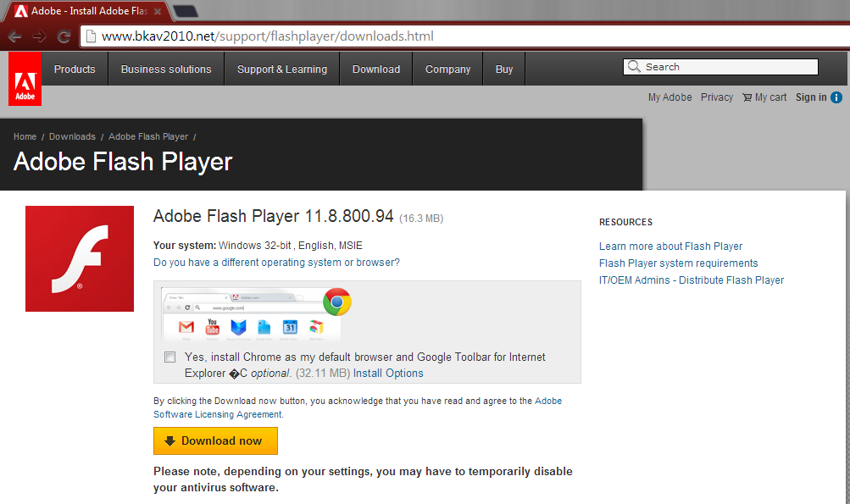Screen dimensions: 850x504
Task: Click Sign in
Action: pos(811,97)
